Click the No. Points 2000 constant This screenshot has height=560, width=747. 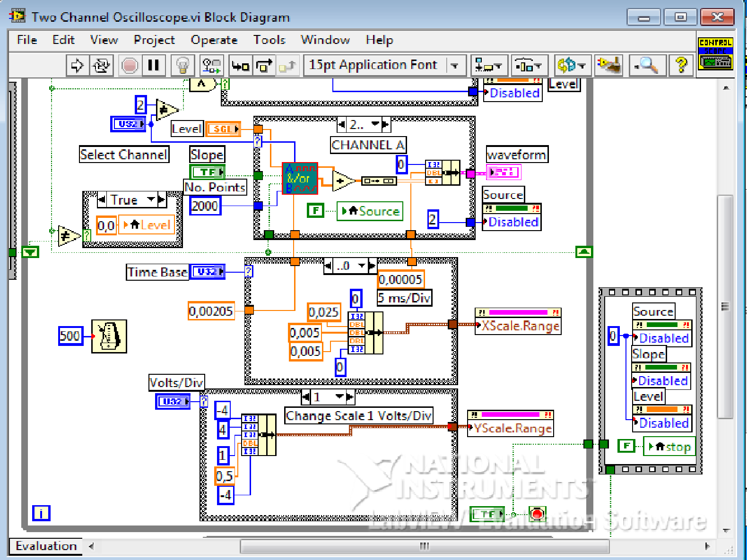tap(205, 206)
